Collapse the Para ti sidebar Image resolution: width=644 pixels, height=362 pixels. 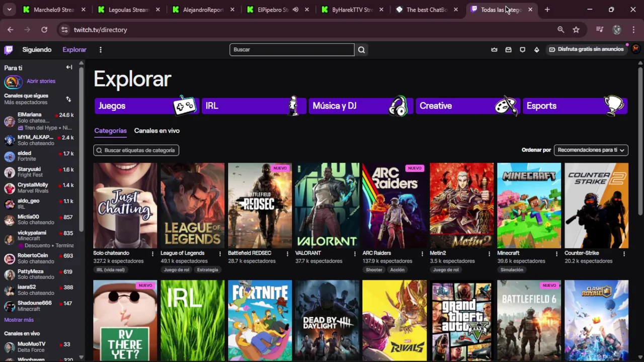pos(69,67)
